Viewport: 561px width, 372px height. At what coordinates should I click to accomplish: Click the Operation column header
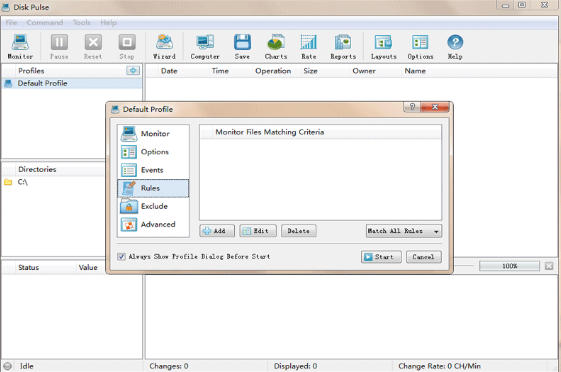(x=273, y=71)
